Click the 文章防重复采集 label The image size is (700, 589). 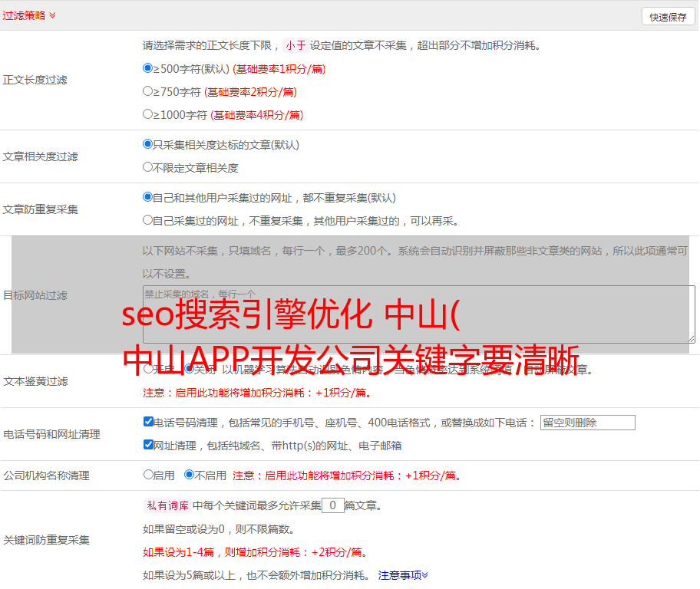click(x=40, y=209)
